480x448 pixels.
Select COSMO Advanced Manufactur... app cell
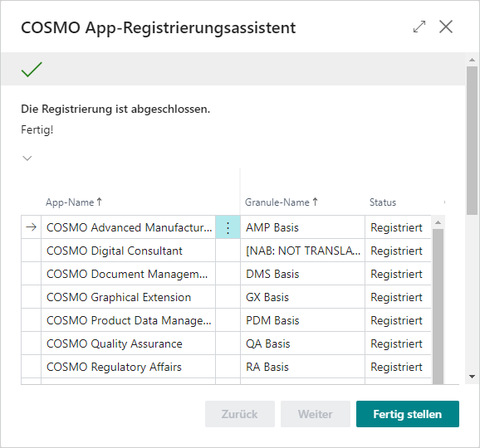pyautogui.click(x=129, y=227)
